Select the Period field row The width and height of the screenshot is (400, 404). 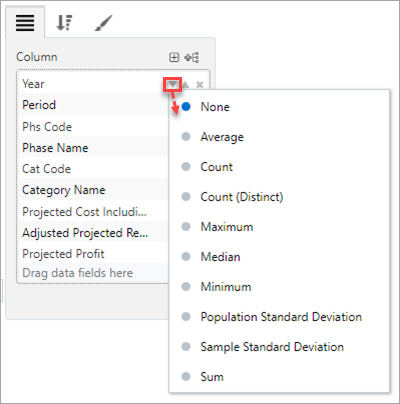tap(93, 105)
